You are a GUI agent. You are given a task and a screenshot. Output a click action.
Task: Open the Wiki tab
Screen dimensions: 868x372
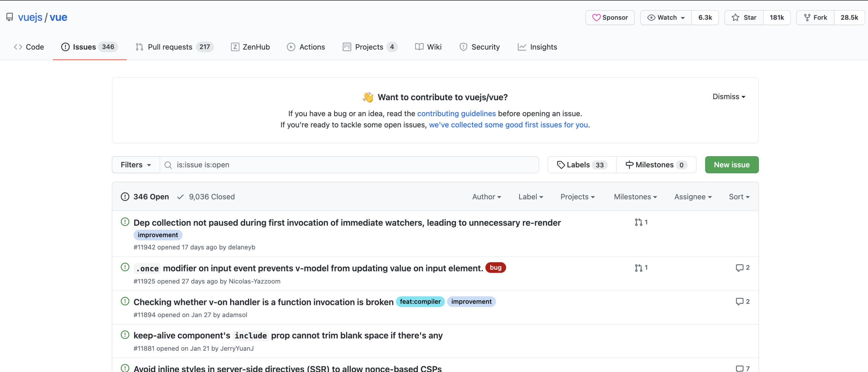[x=428, y=47]
